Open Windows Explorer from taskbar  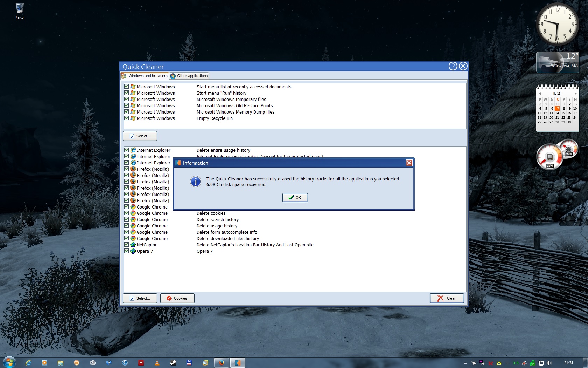point(61,363)
